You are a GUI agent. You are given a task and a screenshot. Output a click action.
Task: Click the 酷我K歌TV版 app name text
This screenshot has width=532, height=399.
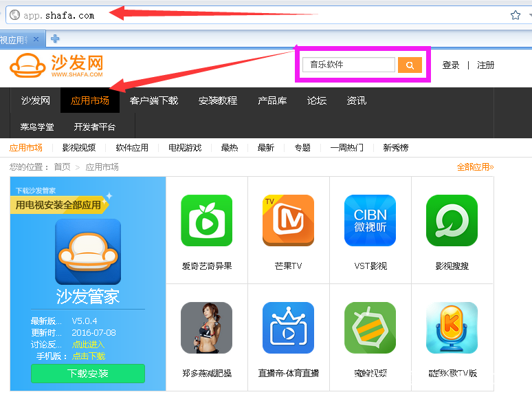[x=452, y=373]
